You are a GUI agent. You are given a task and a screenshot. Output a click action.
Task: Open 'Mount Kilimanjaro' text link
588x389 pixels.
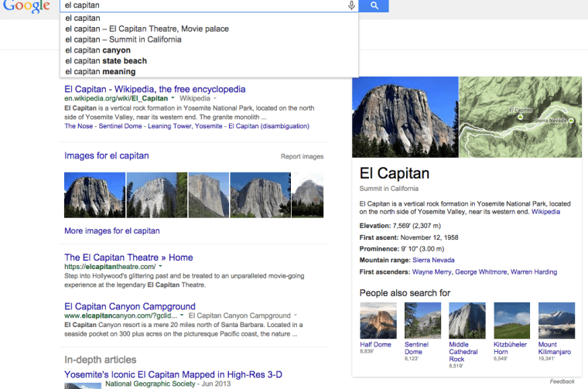click(555, 348)
